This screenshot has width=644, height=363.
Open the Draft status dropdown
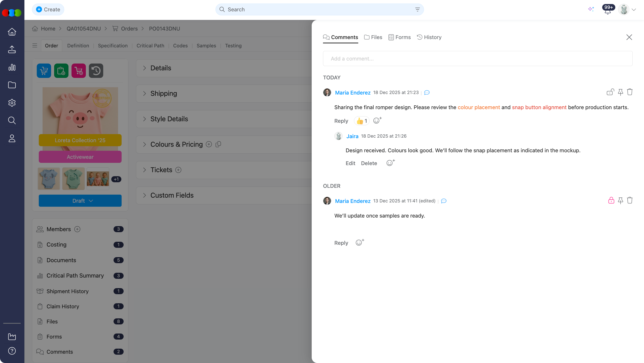[80, 200]
